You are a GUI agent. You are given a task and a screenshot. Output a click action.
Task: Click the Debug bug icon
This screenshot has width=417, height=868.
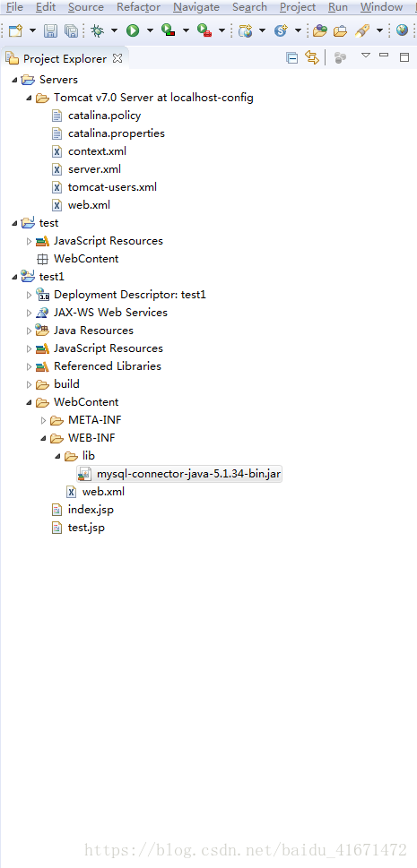[98, 30]
